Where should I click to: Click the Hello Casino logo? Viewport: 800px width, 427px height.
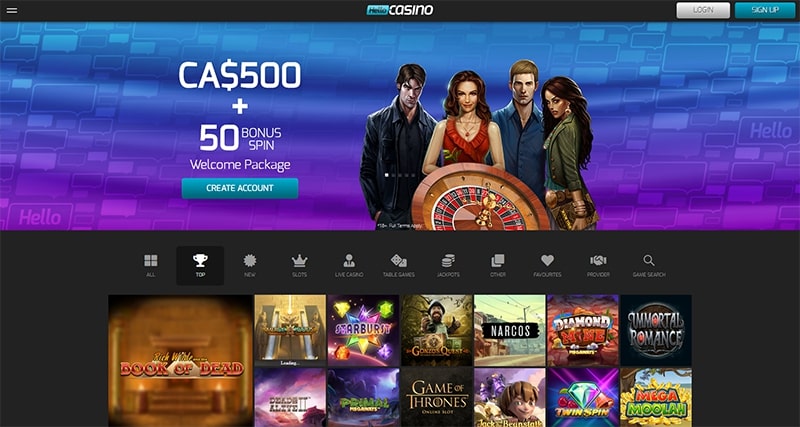tap(400, 10)
